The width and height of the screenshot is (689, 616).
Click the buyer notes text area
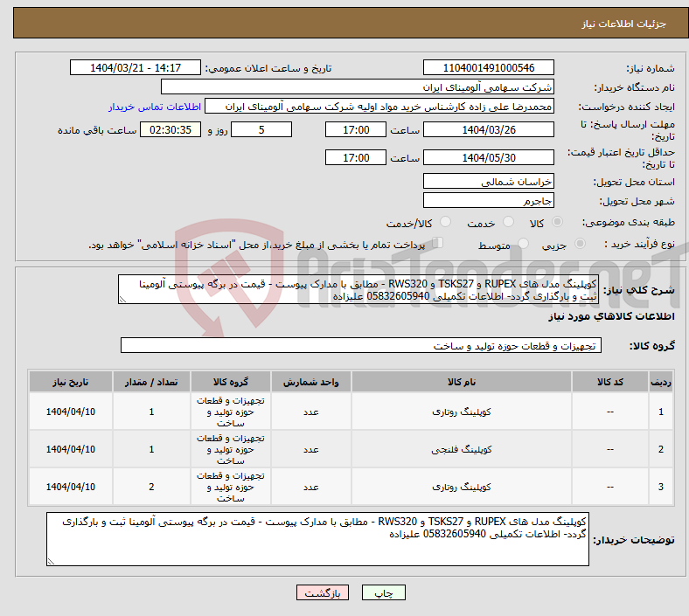click(x=317, y=539)
